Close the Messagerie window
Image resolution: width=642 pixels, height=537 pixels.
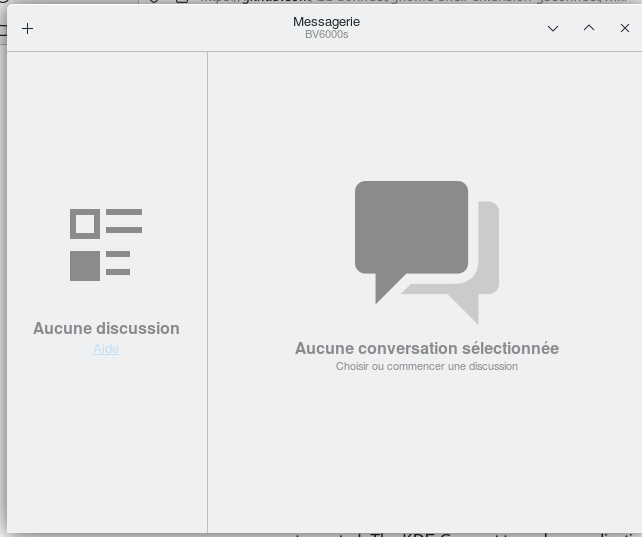coord(624,28)
